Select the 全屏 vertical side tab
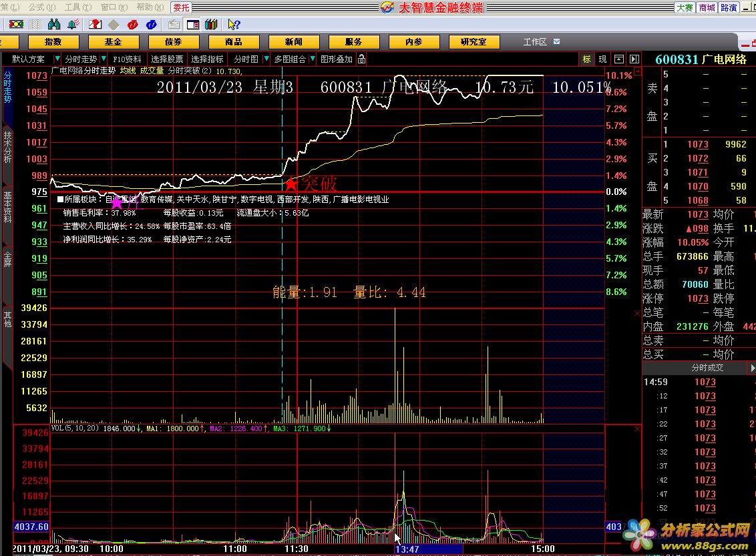756x556 pixels. click(7, 259)
